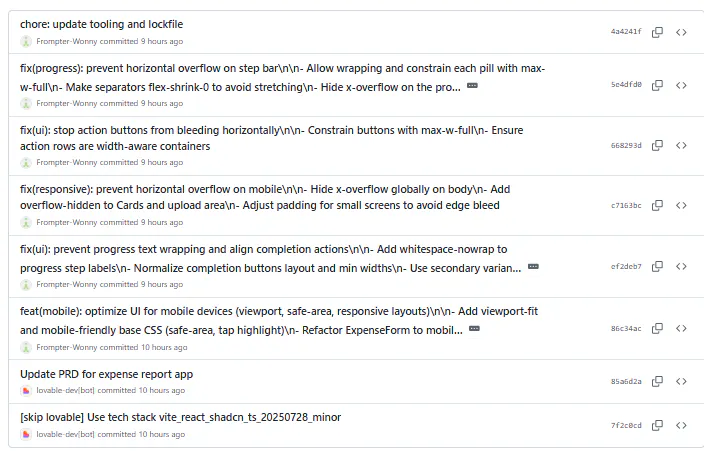
Task: Click lovable-dev bot avatar on last commit
Action: tap(26, 435)
